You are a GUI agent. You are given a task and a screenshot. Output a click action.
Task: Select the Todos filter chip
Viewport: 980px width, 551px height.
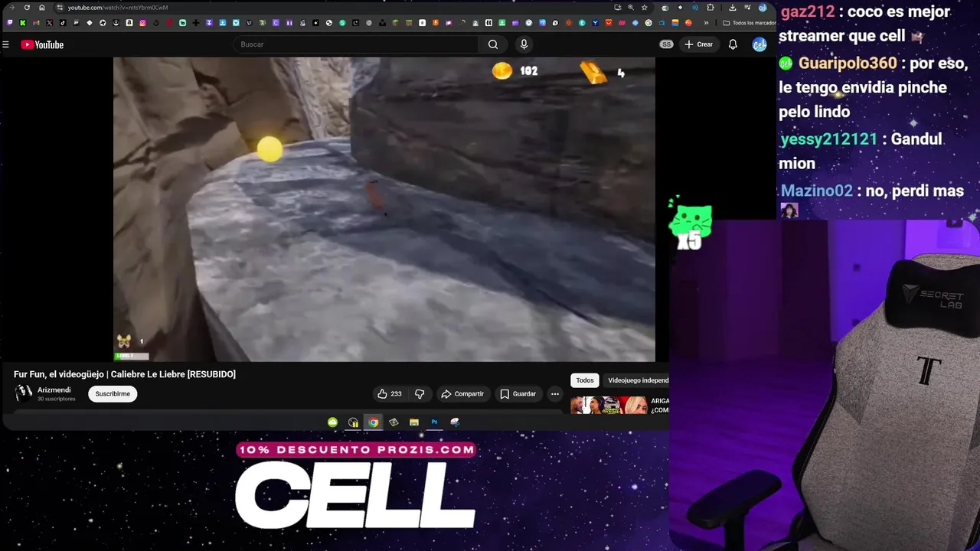click(x=585, y=380)
